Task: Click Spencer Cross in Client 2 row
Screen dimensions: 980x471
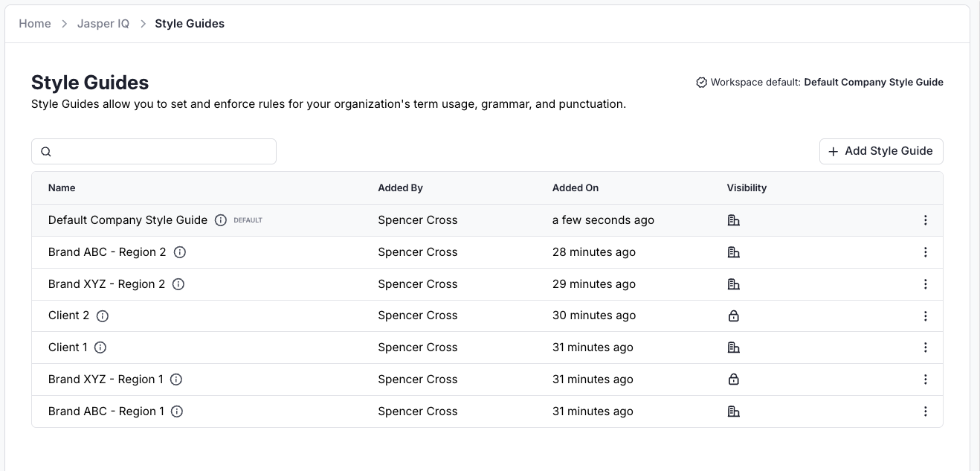Action: click(x=418, y=315)
